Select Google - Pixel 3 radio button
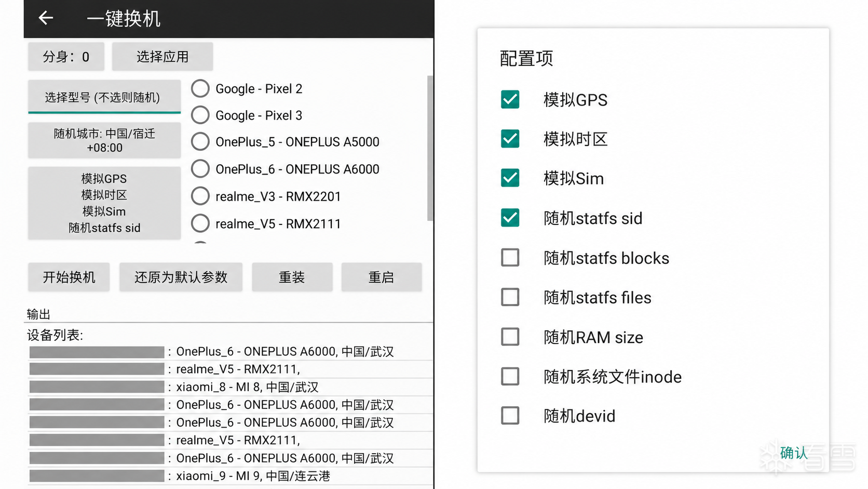 pyautogui.click(x=200, y=115)
